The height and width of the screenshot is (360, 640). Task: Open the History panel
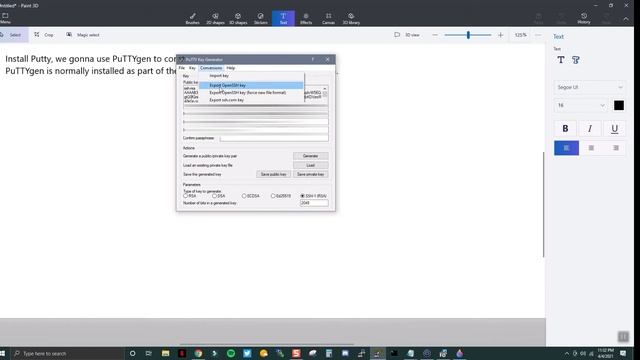pos(584,18)
